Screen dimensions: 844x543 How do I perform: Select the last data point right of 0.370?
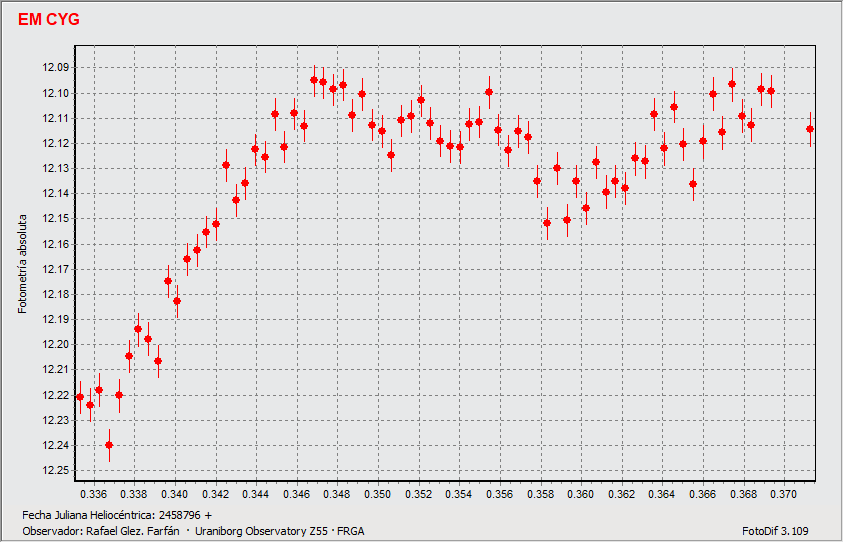click(x=810, y=129)
